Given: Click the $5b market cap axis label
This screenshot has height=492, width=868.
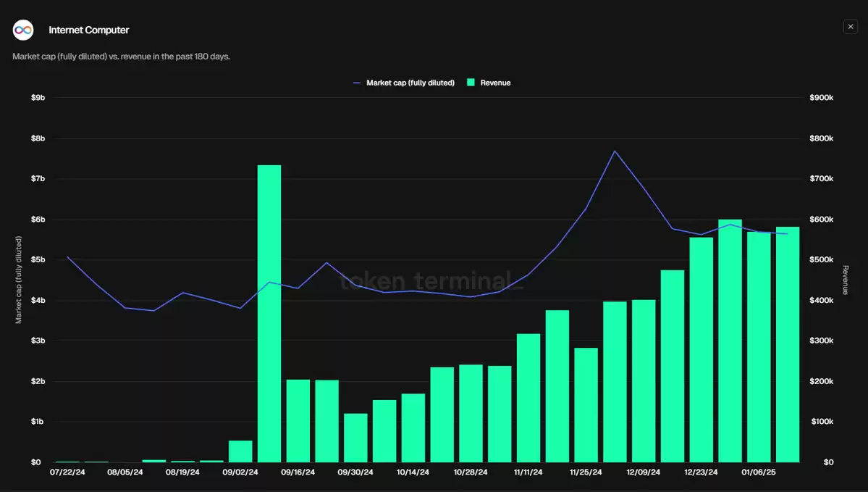Looking at the screenshot, I should [38, 260].
